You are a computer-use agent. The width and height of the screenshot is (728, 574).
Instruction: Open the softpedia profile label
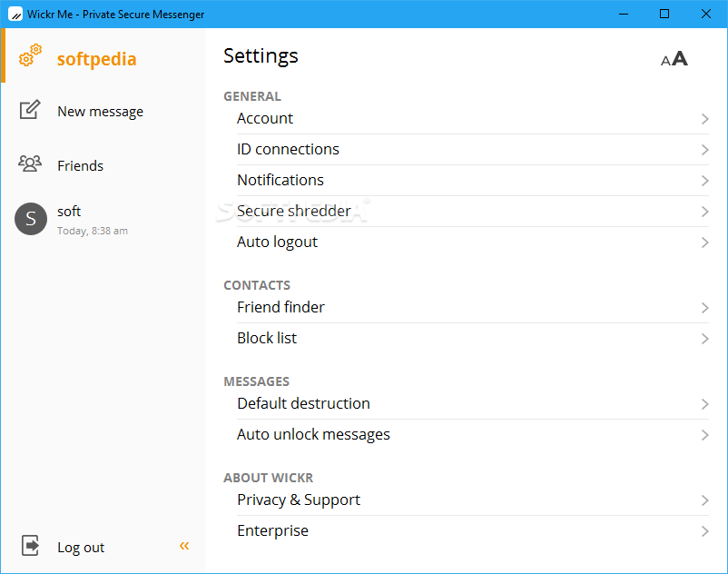(x=96, y=59)
